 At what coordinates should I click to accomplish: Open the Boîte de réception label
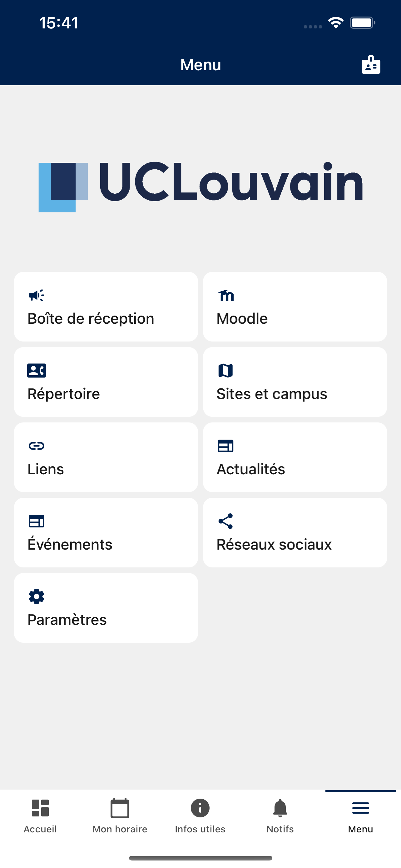91,319
